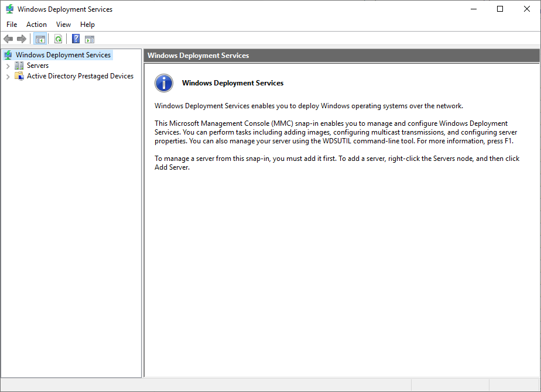Maximize the Windows Deployment Services window

pos(499,9)
